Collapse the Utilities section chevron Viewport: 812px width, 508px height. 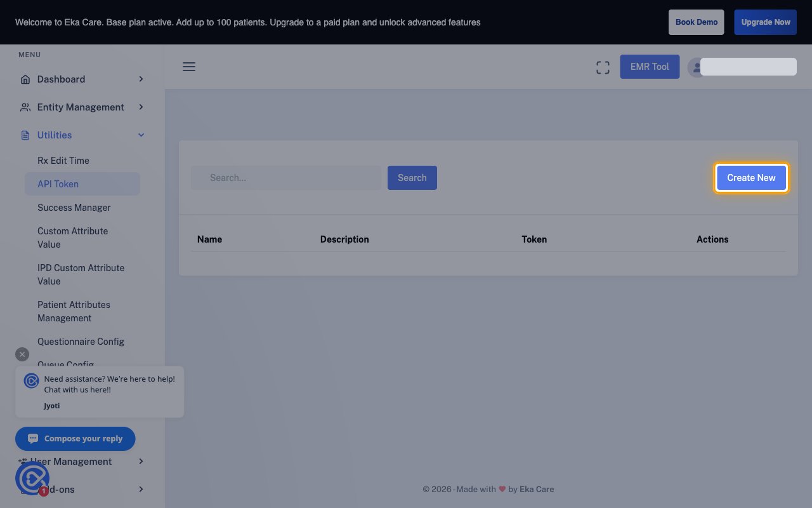[x=141, y=135]
